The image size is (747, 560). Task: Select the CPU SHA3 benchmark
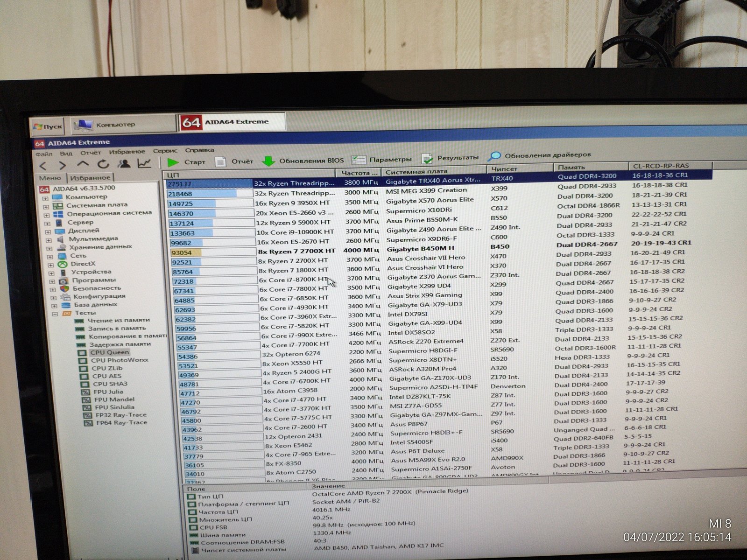104,384
